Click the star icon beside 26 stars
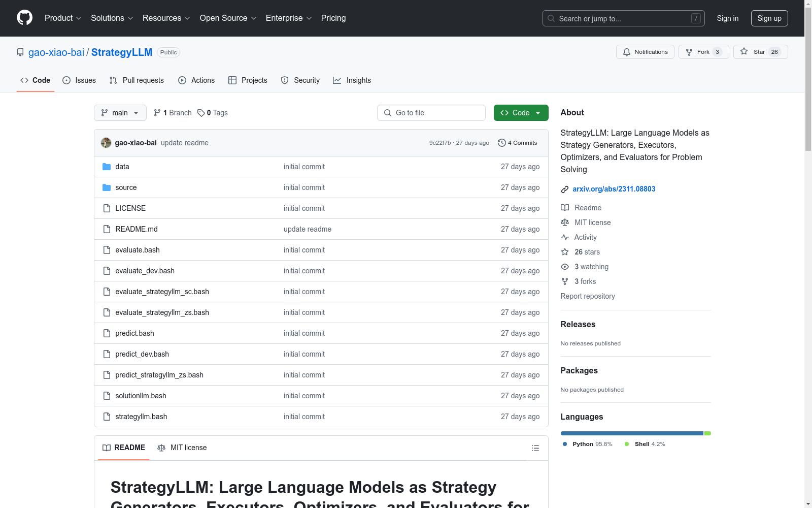Image resolution: width=812 pixels, height=508 pixels. pos(565,252)
